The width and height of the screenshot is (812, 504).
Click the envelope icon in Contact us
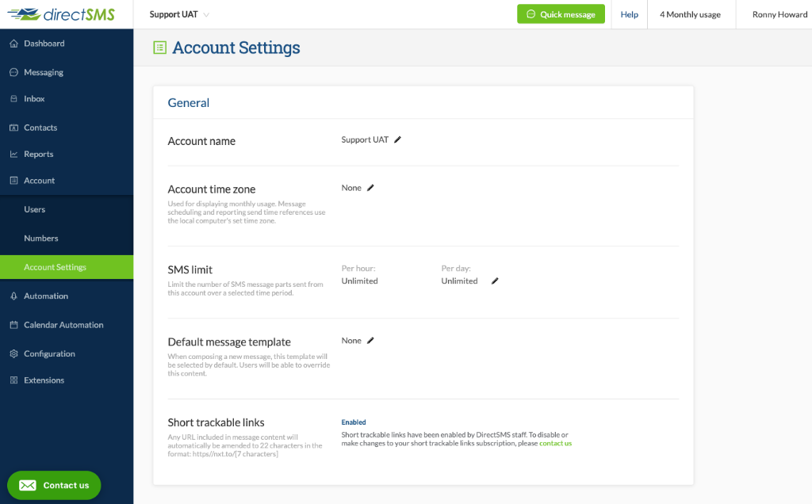coord(28,485)
